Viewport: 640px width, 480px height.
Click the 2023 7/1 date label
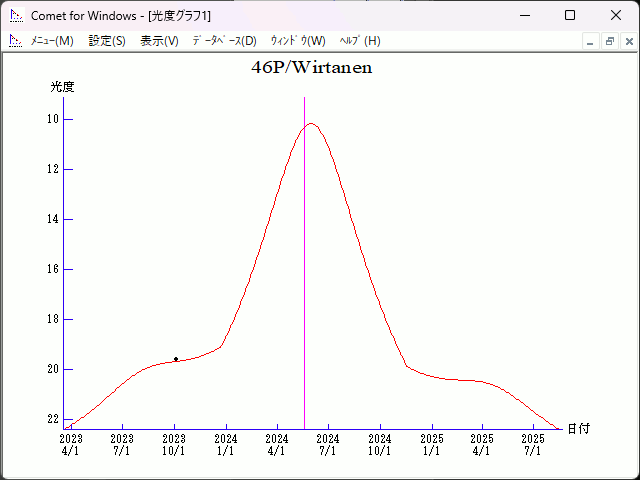coord(122,445)
